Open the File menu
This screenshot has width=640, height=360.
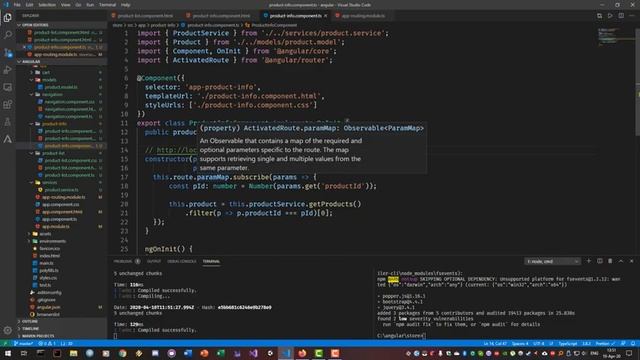pyautogui.click(x=17, y=5)
